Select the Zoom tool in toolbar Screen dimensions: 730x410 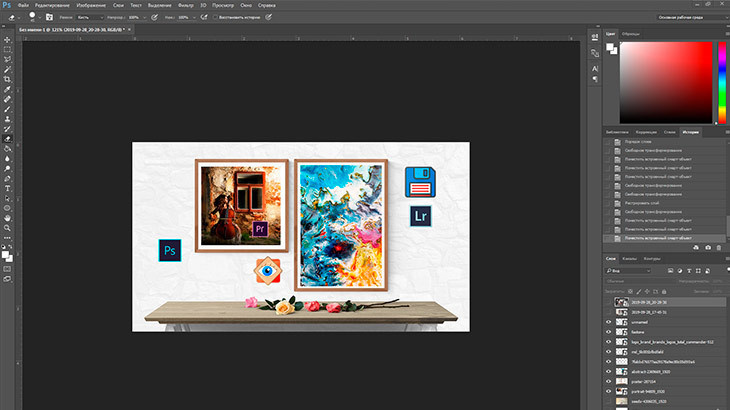7,228
